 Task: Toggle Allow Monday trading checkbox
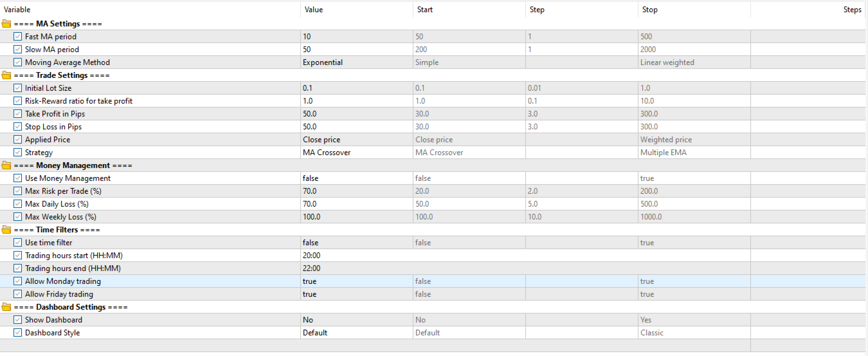(x=17, y=281)
